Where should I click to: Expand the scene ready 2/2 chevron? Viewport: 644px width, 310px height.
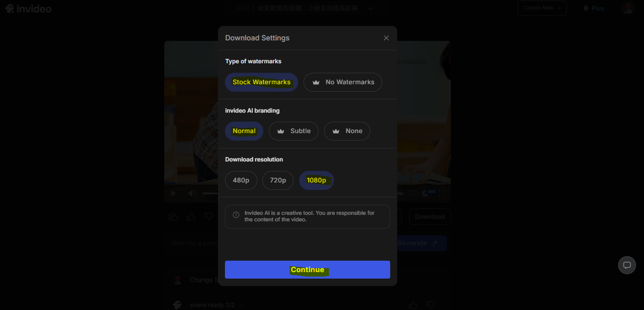[241, 305]
